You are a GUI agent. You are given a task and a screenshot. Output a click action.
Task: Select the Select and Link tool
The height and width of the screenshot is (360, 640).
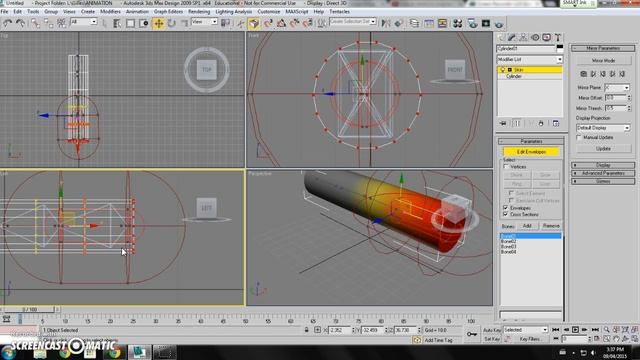36,23
